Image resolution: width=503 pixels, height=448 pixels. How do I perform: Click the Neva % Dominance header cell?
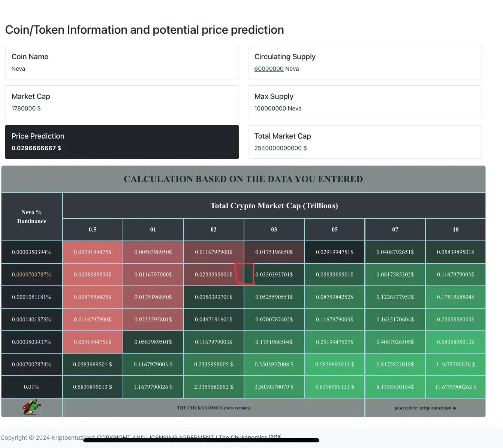(31, 217)
